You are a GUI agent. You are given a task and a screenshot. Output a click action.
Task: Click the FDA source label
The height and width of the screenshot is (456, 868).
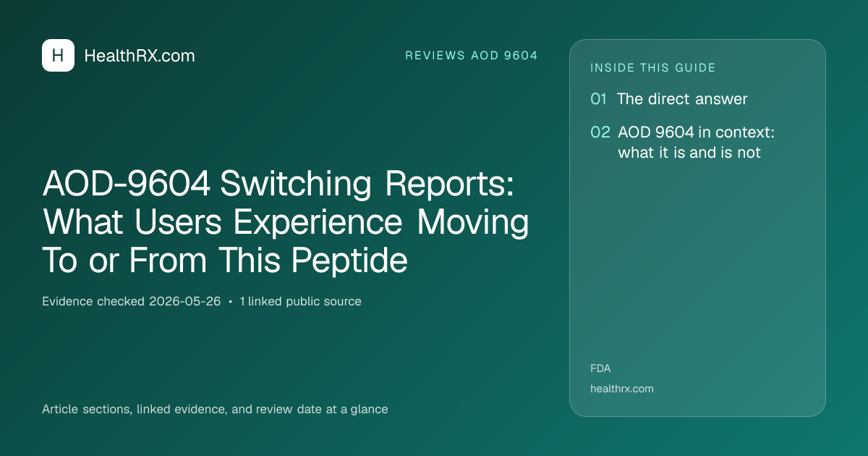click(x=600, y=368)
